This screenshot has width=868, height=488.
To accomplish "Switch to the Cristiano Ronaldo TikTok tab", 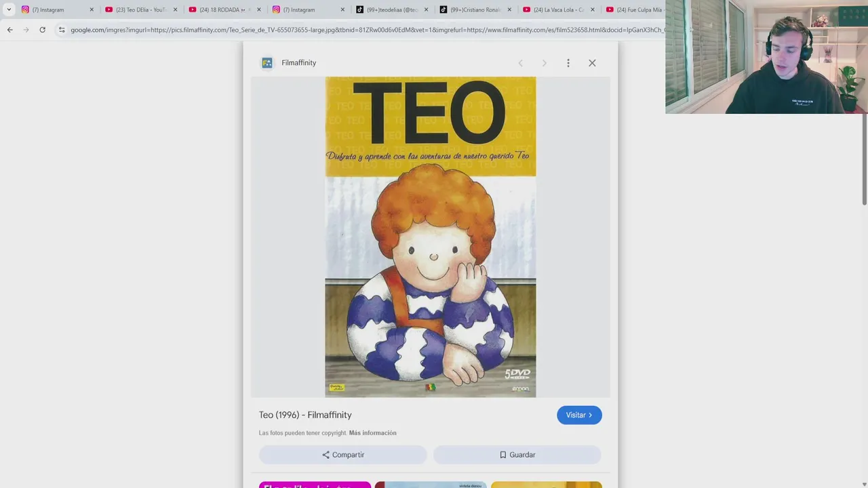I will tap(475, 9).
